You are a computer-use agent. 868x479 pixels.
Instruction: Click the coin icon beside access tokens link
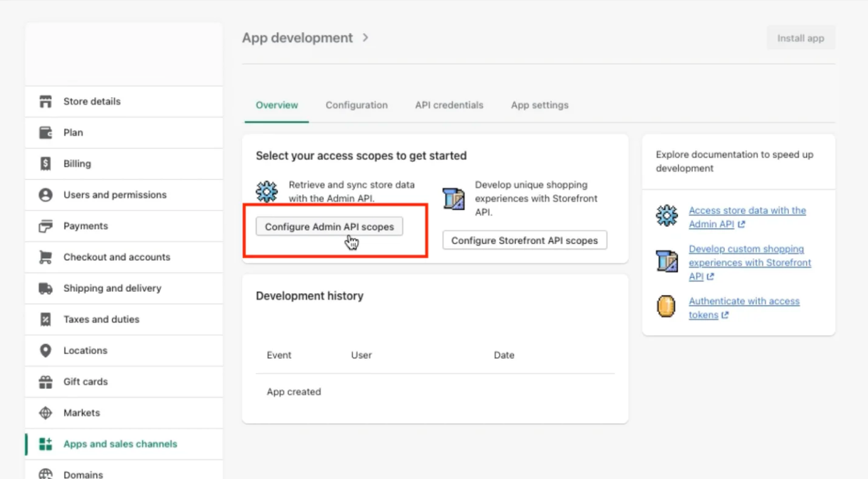(666, 306)
